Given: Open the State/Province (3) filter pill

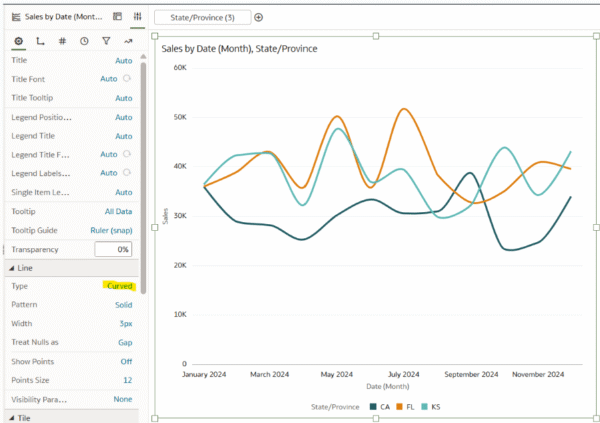Looking at the screenshot, I should coord(202,17).
